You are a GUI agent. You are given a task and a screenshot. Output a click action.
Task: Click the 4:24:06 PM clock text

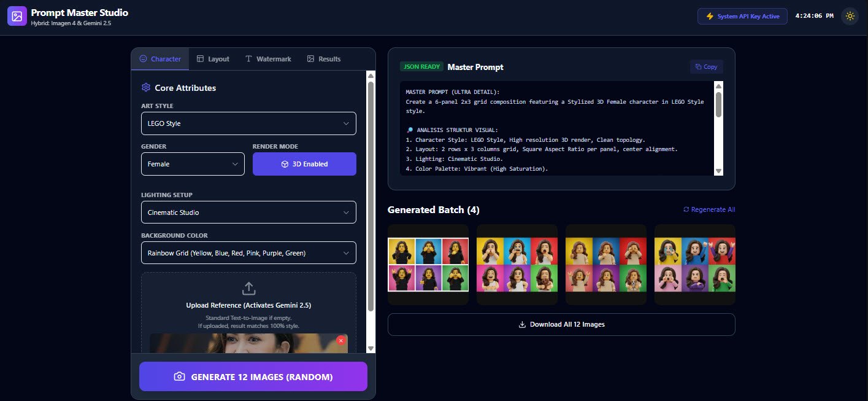(814, 16)
